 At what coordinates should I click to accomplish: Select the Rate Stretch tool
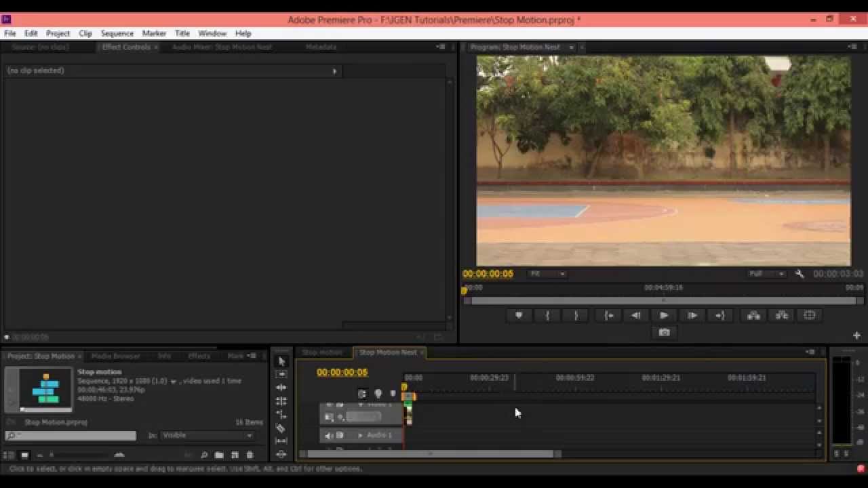pyautogui.click(x=281, y=414)
